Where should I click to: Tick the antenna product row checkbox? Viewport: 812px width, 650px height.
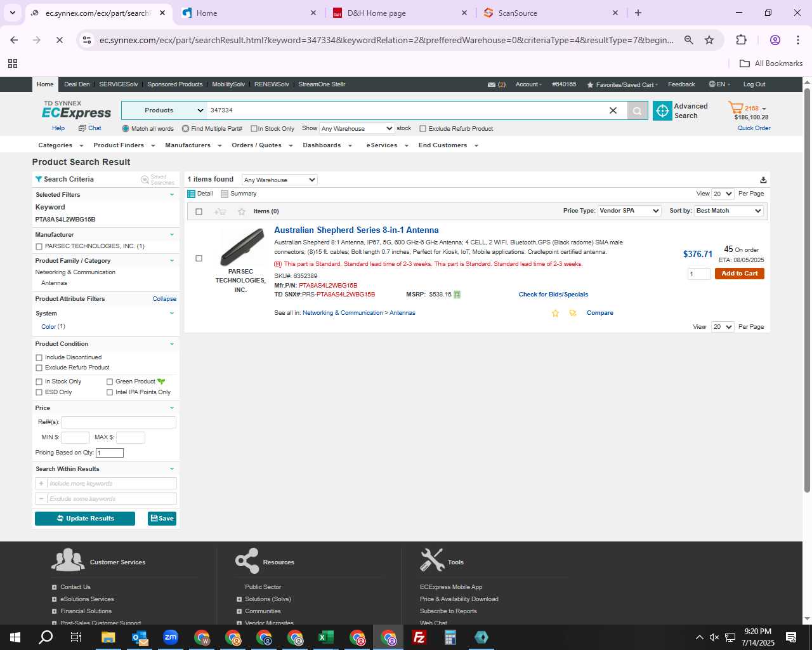(x=199, y=258)
